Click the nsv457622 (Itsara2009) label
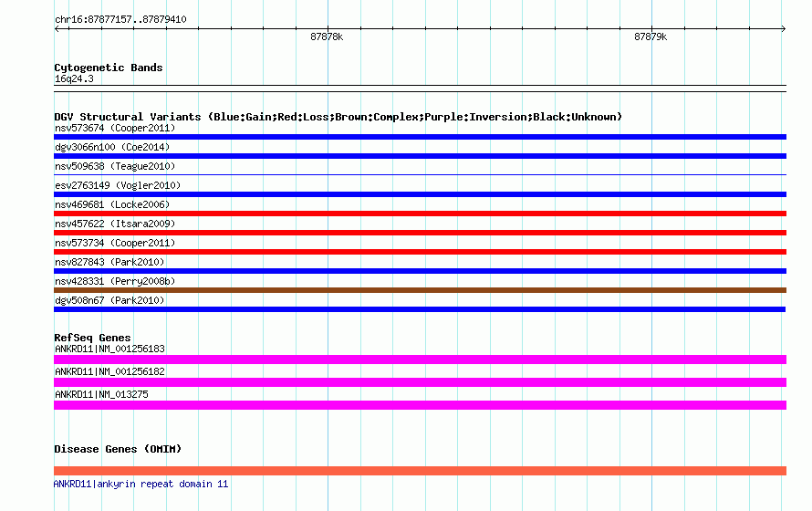The image size is (812, 511). 115,224
